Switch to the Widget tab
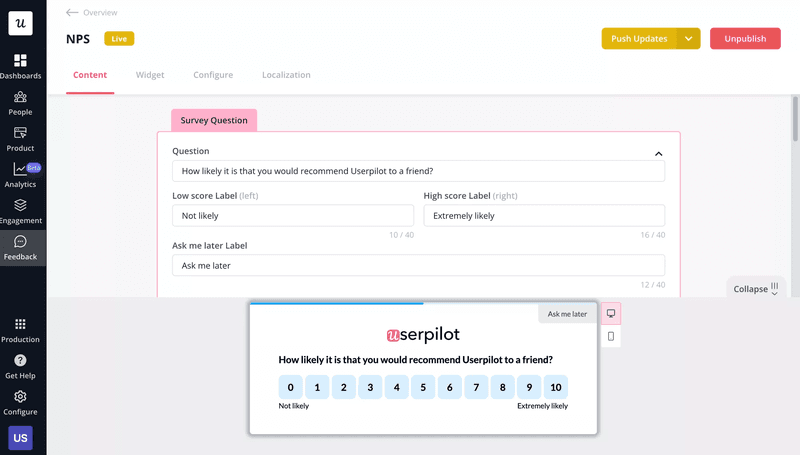Viewport: 800px width, 455px height. click(x=150, y=74)
